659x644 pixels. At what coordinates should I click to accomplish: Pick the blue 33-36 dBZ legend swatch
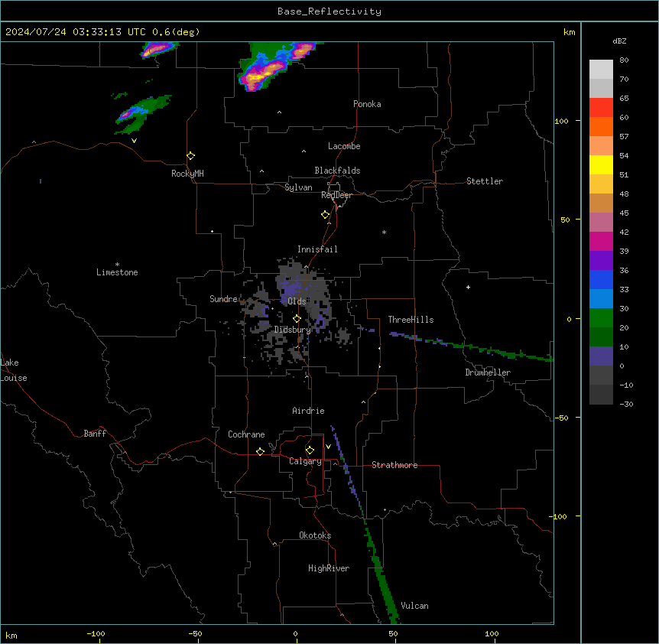(601, 279)
